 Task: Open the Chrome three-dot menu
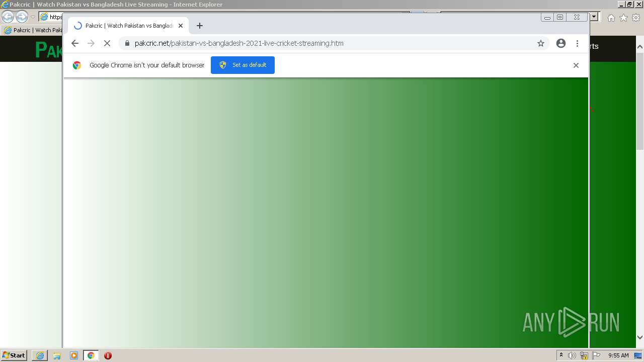pyautogui.click(x=577, y=43)
